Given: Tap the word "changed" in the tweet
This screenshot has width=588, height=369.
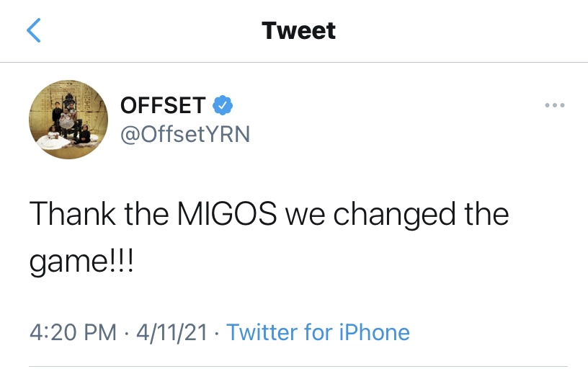Looking at the screenshot, I should coord(394,215).
